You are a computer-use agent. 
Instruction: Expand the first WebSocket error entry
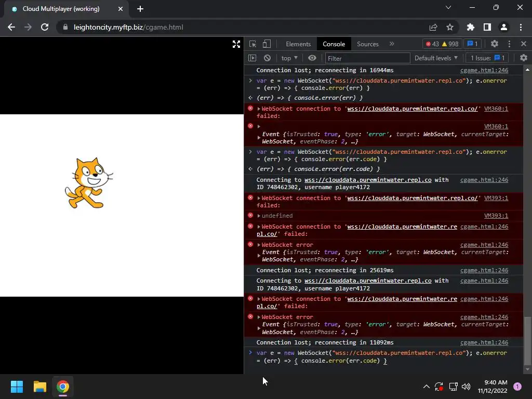(259, 245)
